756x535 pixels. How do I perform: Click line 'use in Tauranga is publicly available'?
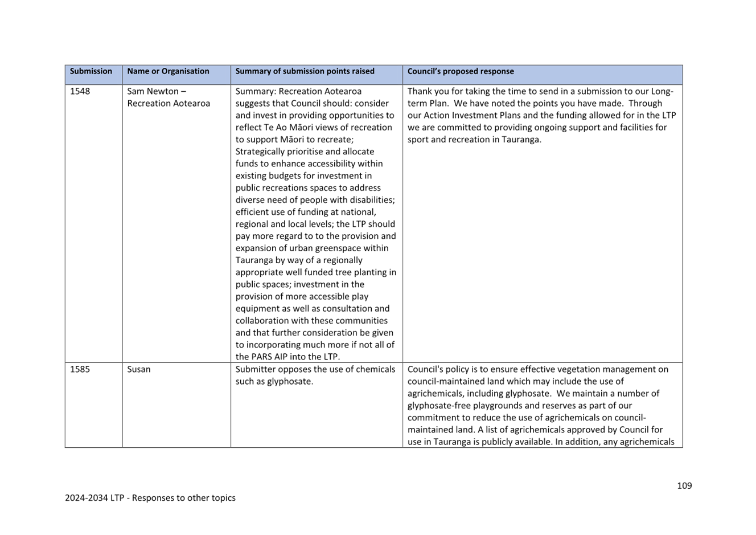[541, 442]
